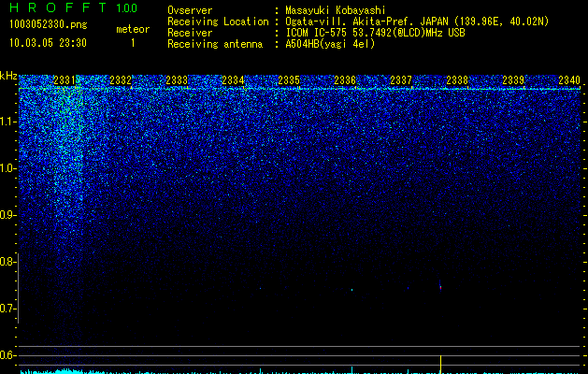Click the kHz axis unit label

tap(8, 76)
